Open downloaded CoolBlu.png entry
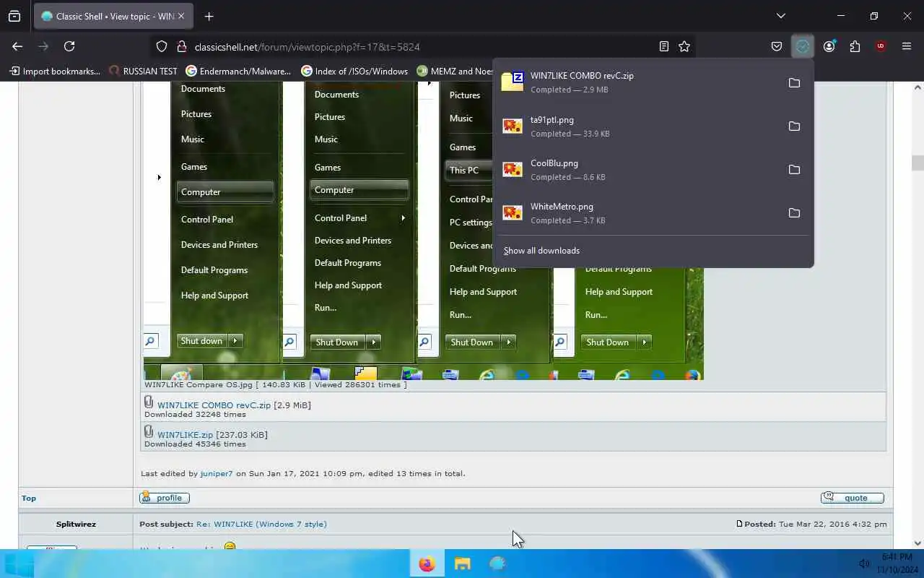The image size is (924, 578). click(639, 170)
